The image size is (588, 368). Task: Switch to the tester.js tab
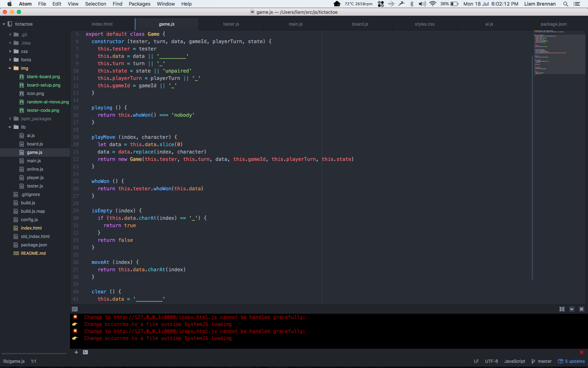pos(231,24)
